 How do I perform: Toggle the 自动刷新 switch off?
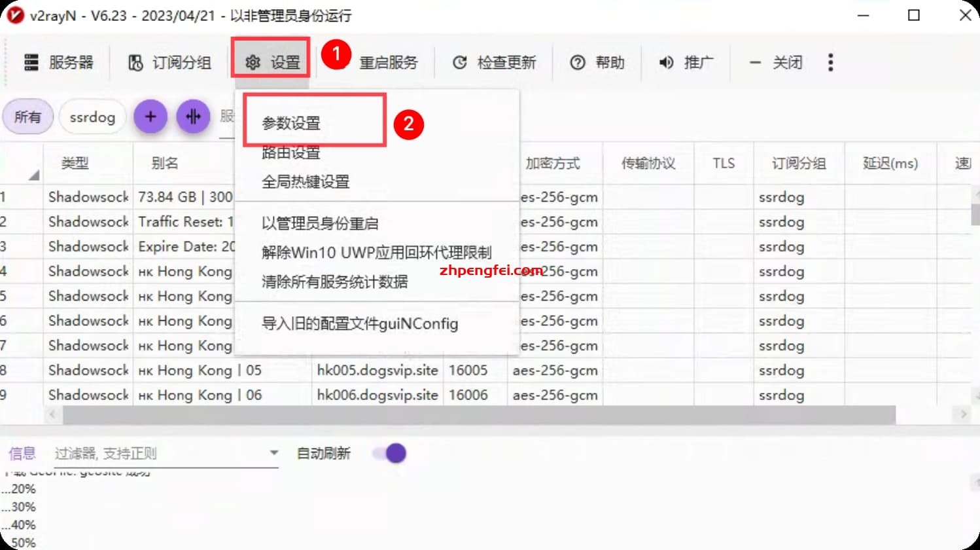coord(389,452)
